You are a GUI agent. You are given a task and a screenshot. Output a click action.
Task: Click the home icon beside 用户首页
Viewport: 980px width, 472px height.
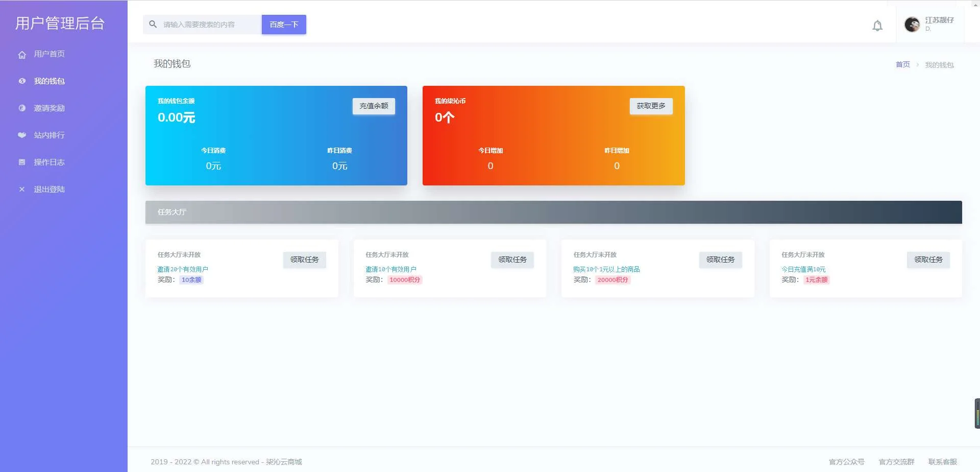(22, 55)
